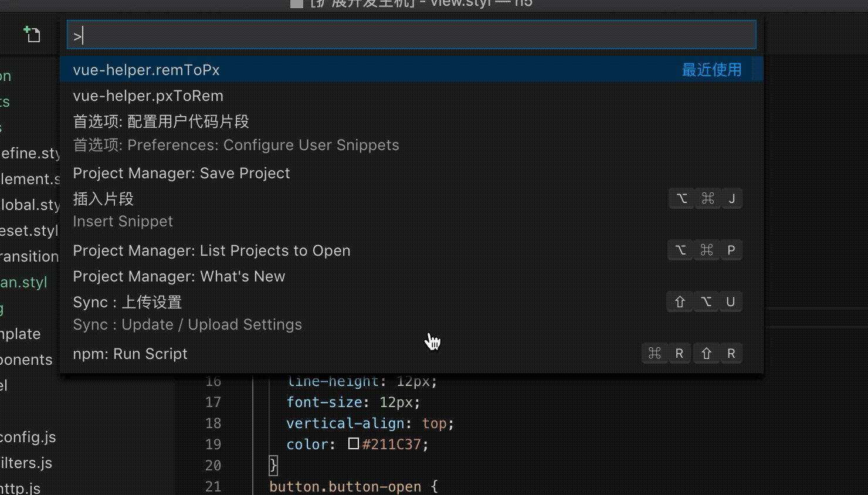Click line number 18 in the gutter
The image size is (868, 495).
213,423
